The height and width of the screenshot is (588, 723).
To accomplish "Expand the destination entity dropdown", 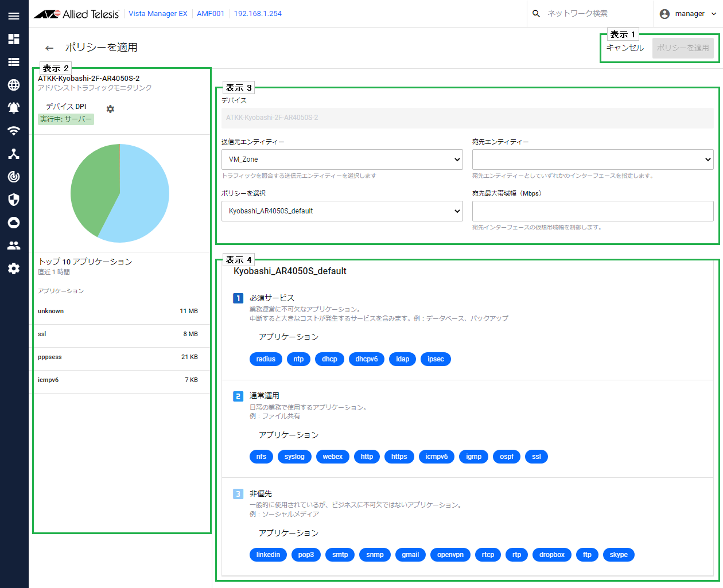I will pos(593,159).
